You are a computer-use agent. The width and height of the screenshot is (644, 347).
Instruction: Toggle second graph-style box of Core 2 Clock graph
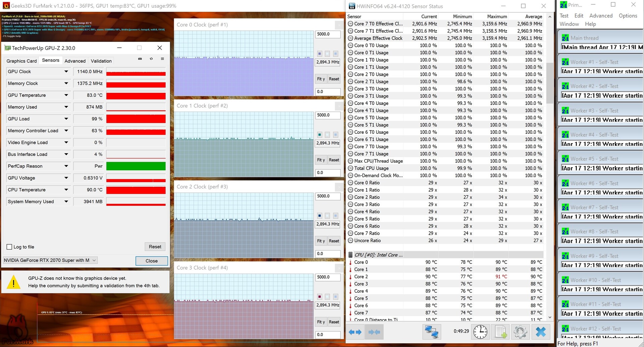click(327, 216)
